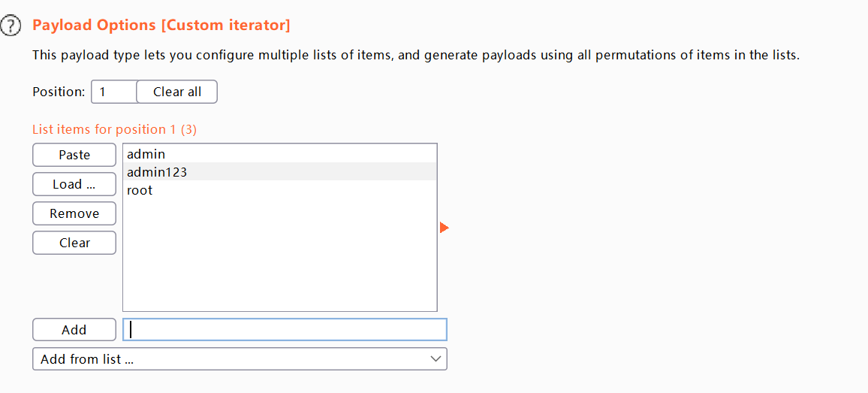Select the root list entry
The image size is (868, 393).
click(279, 190)
